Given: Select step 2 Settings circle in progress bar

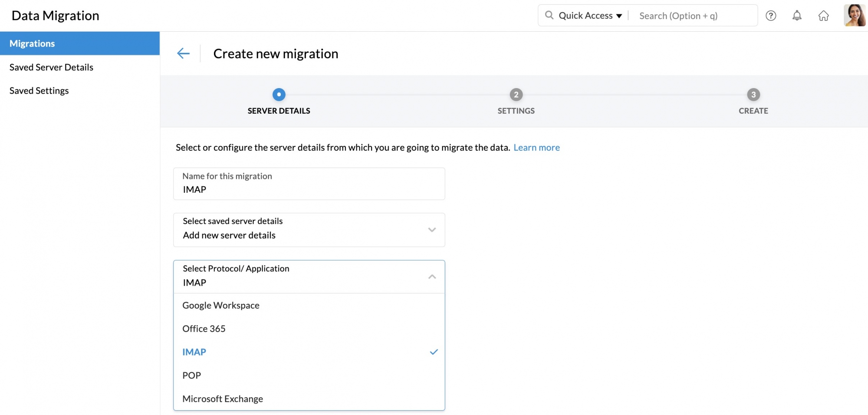Looking at the screenshot, I should [x=515, y=95].
